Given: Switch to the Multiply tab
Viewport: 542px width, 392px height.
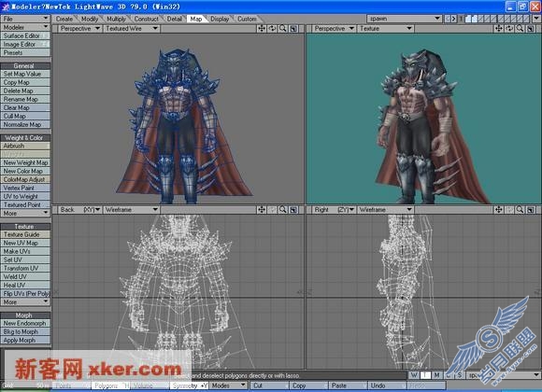Looking at the screenshot, I should pyautogui.click(x=116, y=19).
